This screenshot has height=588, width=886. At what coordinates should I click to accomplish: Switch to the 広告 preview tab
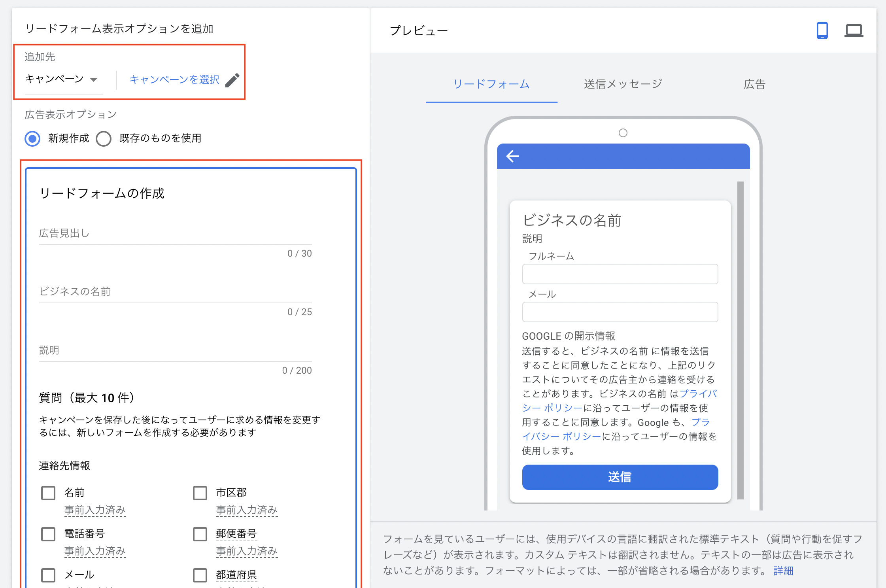coord(754,84)
